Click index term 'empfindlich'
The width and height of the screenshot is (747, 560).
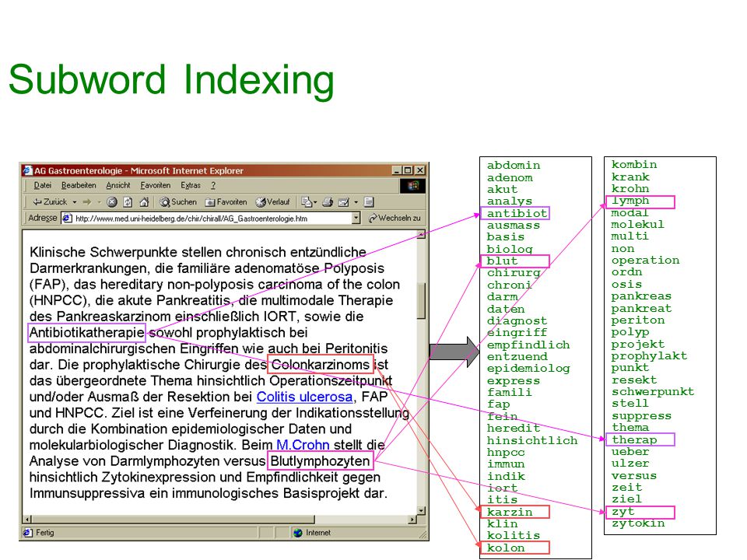point(528,345)
